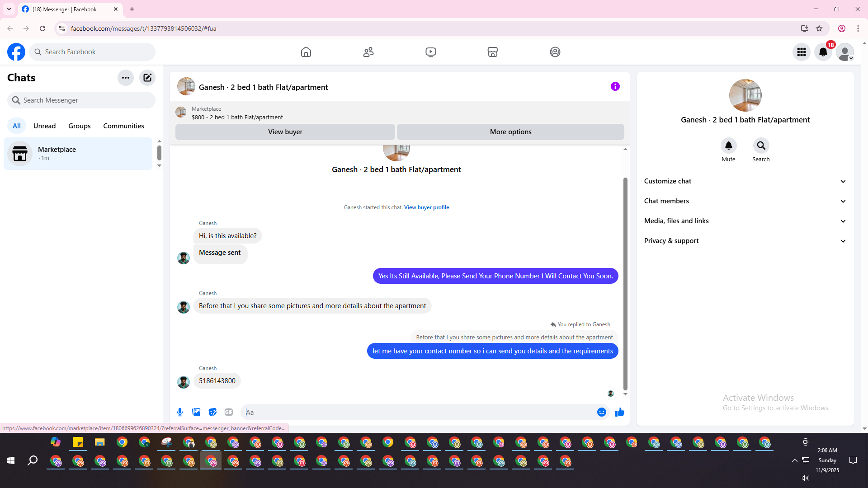This screenshot has height=488, width=868.
Task: Expand Privacy & support section
Action: tap(745, 241)
